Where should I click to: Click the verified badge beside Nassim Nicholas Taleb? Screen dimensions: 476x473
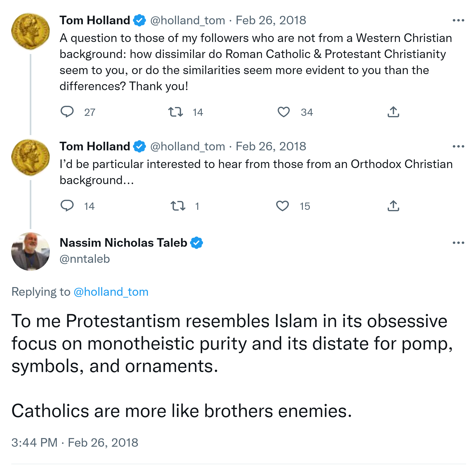click(x=197, y=243)
